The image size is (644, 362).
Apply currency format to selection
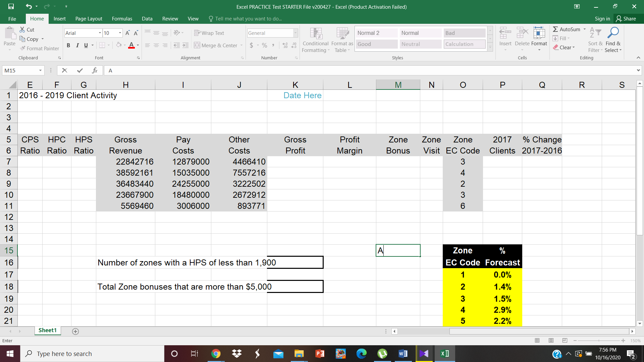pos(252,45)
